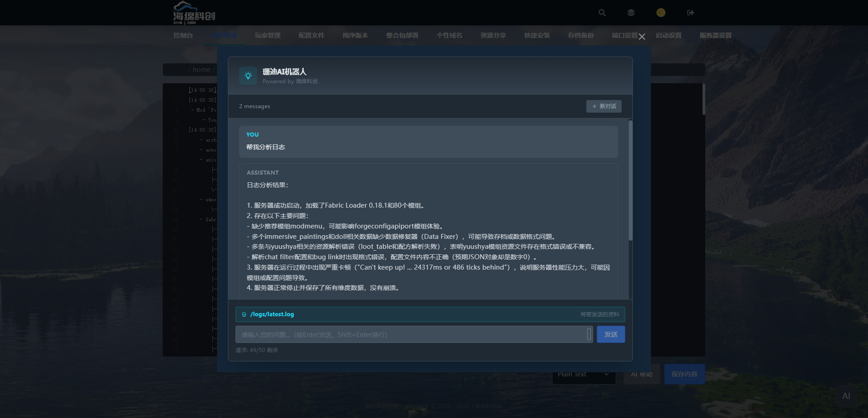
Task: Click the logout arrow icon
Action: coord(690,13)
